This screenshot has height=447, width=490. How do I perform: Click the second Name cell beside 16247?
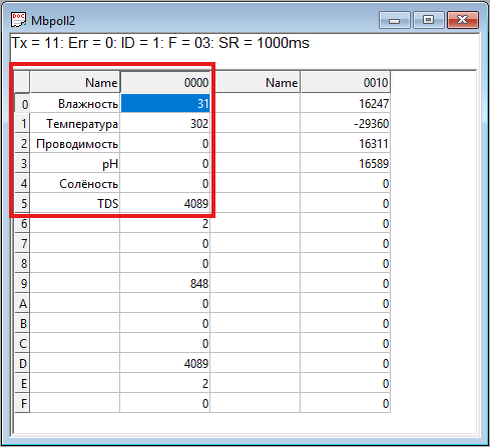tap(255, 103)
